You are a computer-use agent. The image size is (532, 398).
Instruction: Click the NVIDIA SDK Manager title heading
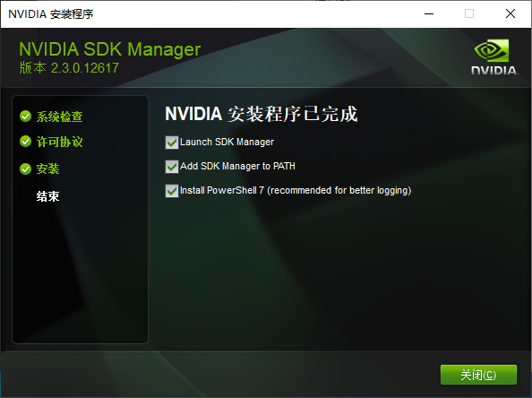110,49
